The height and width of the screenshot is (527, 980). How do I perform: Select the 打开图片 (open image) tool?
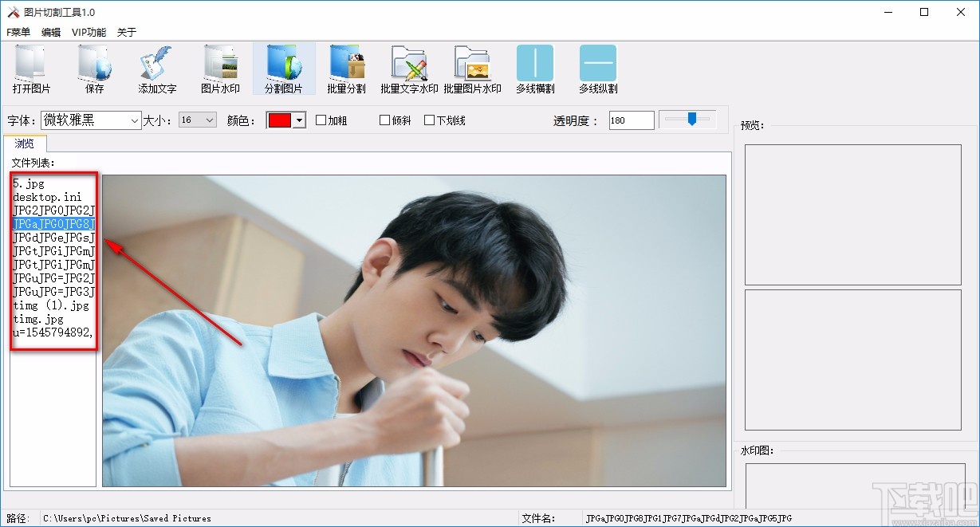pyautogui.click(x=31, y=69)
